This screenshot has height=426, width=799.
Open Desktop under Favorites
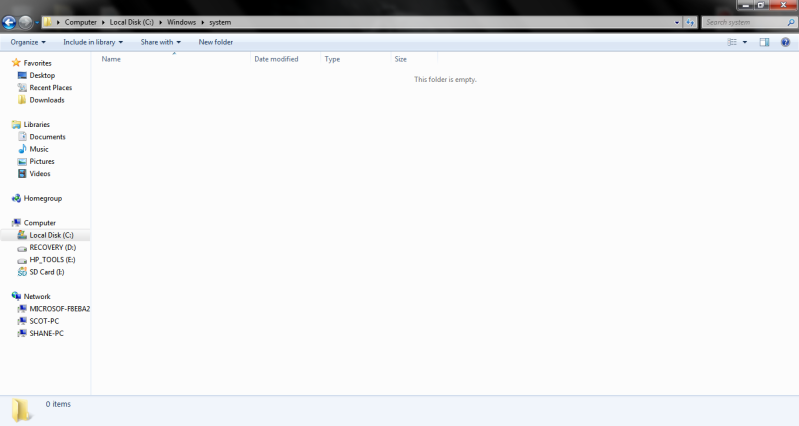click(x=42, y=75)
